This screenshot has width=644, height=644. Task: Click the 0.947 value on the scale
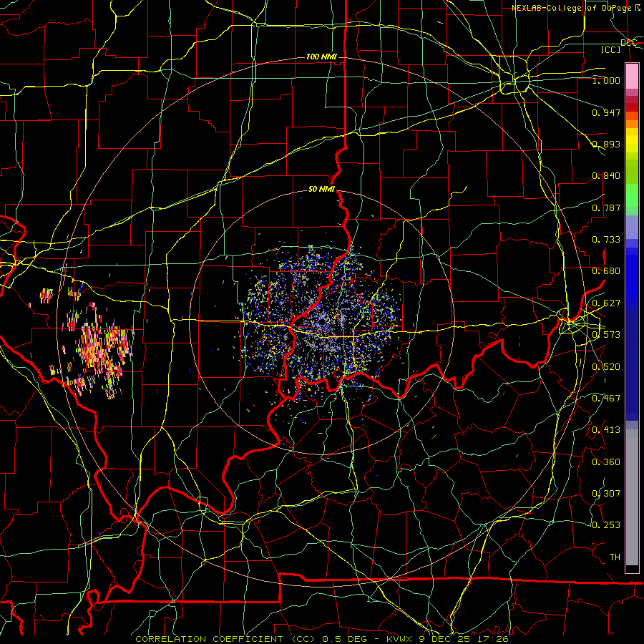pos(606,112)
